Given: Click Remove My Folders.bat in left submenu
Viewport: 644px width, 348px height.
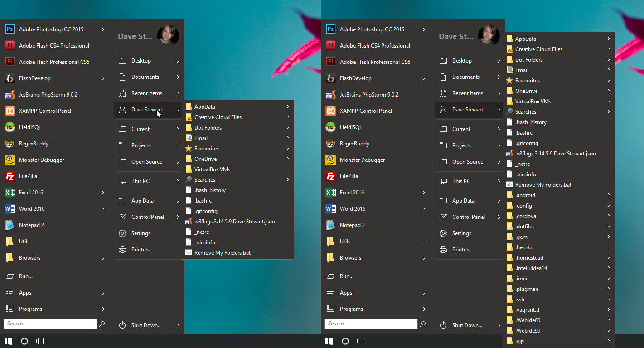Looking at the screenshot, I should coord(222,253).
